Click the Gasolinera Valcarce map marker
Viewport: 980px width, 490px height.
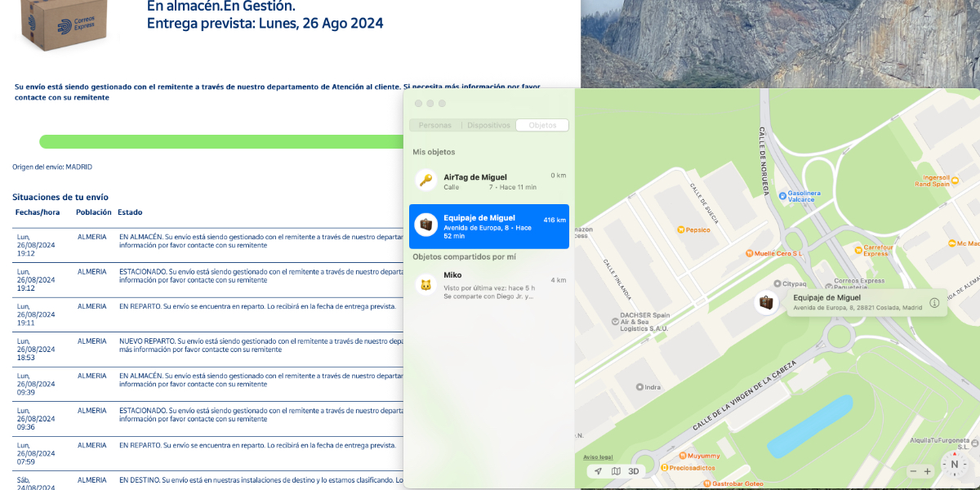782,196
